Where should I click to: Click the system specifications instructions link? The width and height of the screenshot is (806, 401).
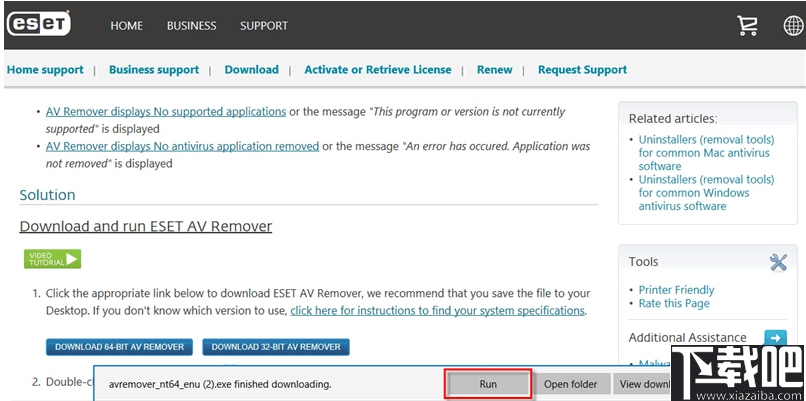pyautogui.click(x=437, y=311)
